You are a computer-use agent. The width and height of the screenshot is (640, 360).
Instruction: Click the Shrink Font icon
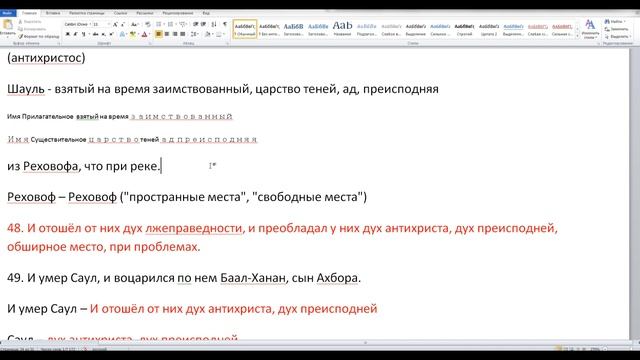point(123,24)
